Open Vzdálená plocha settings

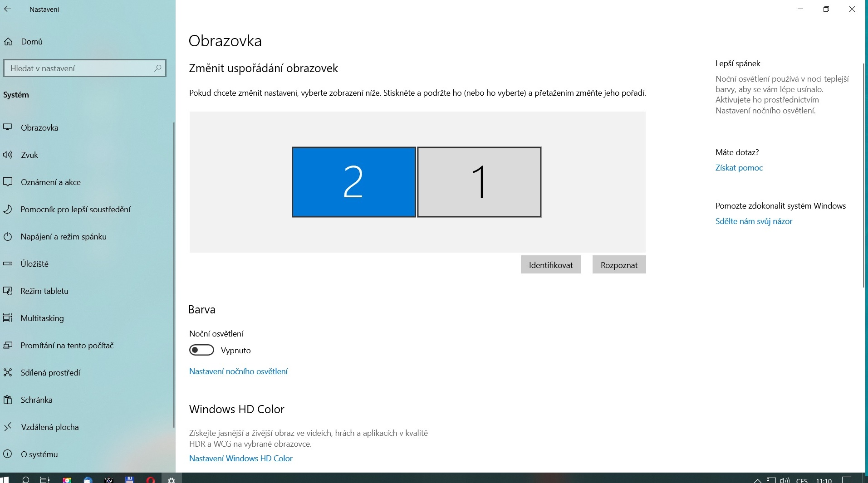tap(49, 427)
